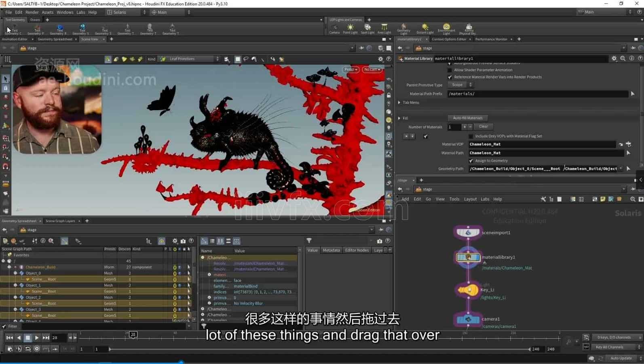Image resolution: width=644 pixels, height=364 pixels.
Task: Expand the Fill section
Action: tap(399, 118)
